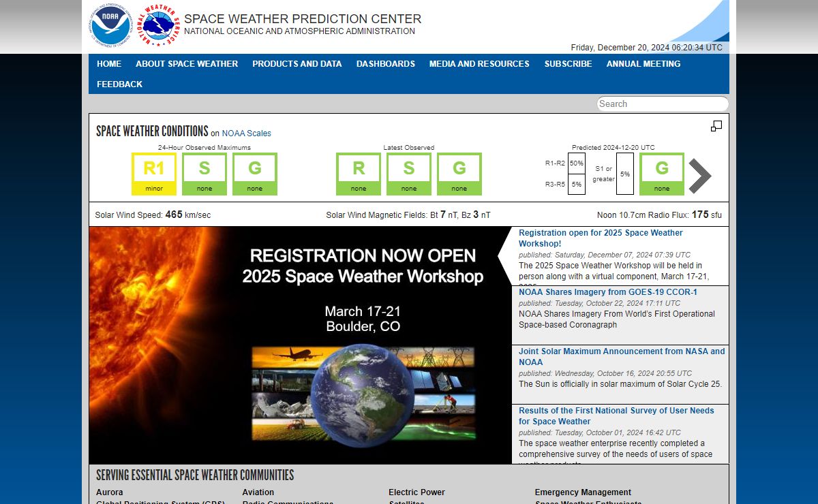Click the latest observed R scale box

tap(359, 174)
